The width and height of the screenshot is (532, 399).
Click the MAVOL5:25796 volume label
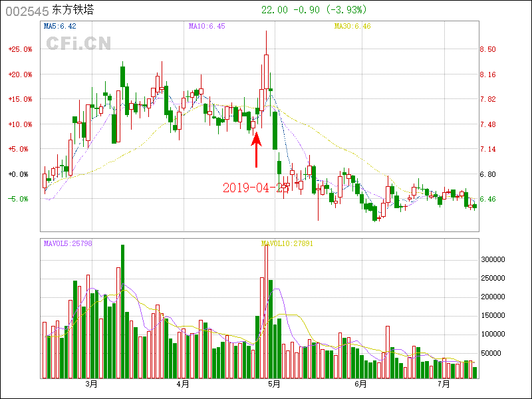click(x=68, y=243)
